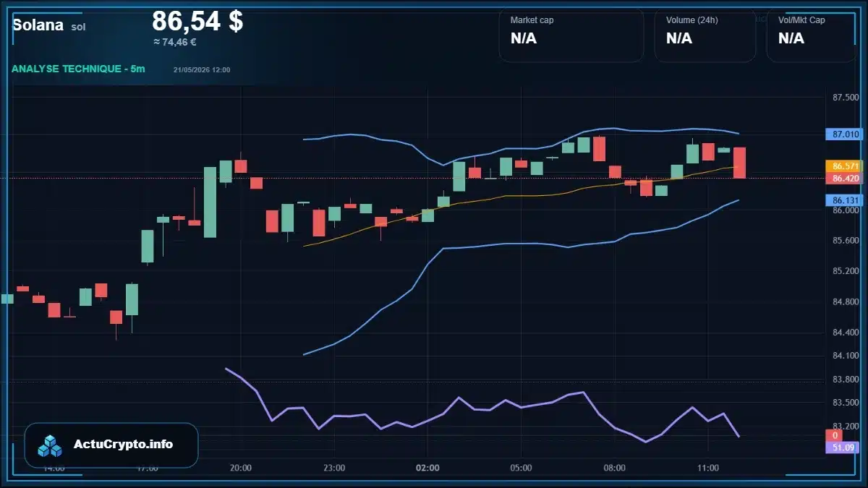This screenshot has width=868, height=488.
Task: Click the 85.600 price axis label
Action: 846,241
